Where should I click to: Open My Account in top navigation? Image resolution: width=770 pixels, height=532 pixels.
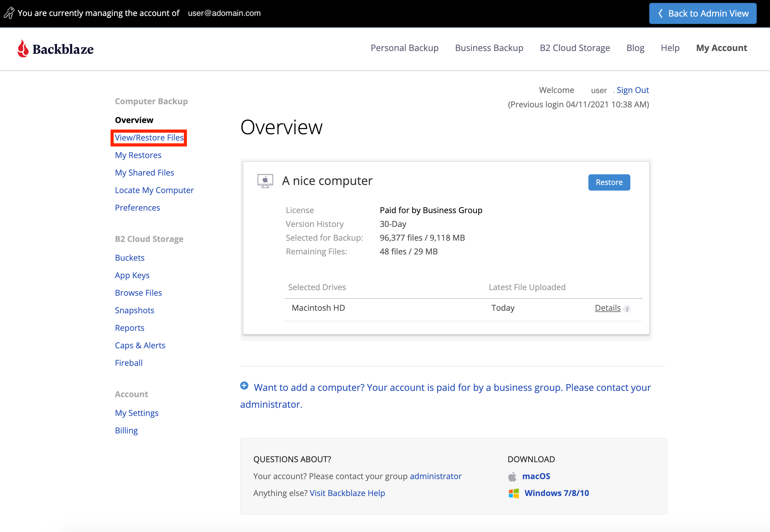pos(722,48)
